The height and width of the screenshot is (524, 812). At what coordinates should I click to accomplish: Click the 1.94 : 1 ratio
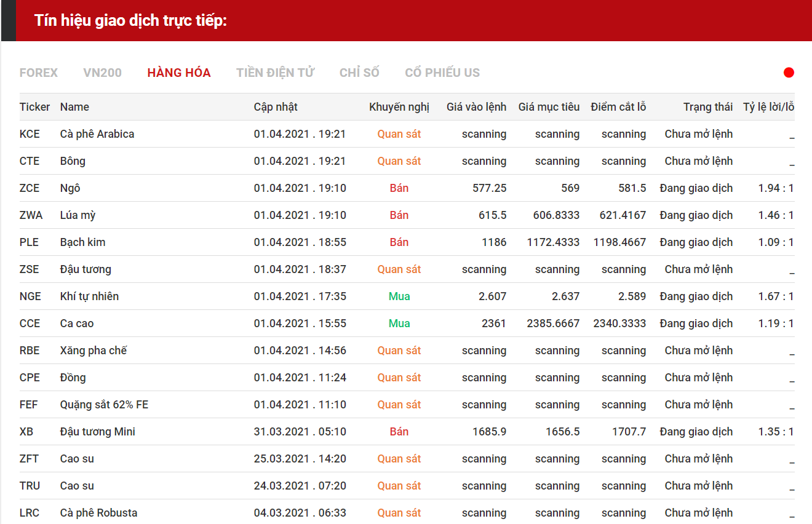(776, 188)
